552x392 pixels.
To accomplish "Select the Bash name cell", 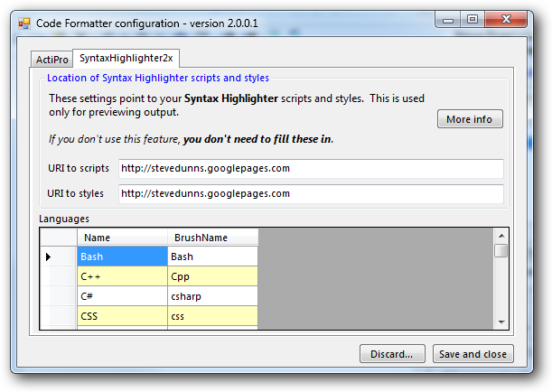I will [x=122, y=257].
